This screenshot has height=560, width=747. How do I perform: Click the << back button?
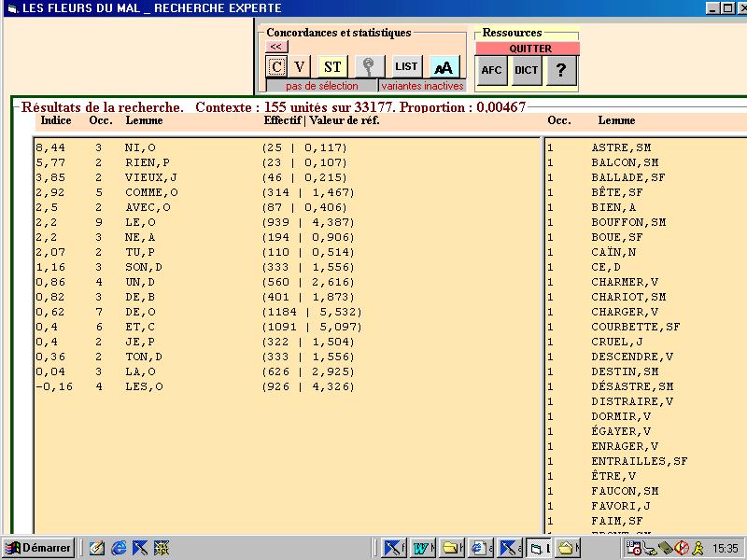click(x=276, y=47)
